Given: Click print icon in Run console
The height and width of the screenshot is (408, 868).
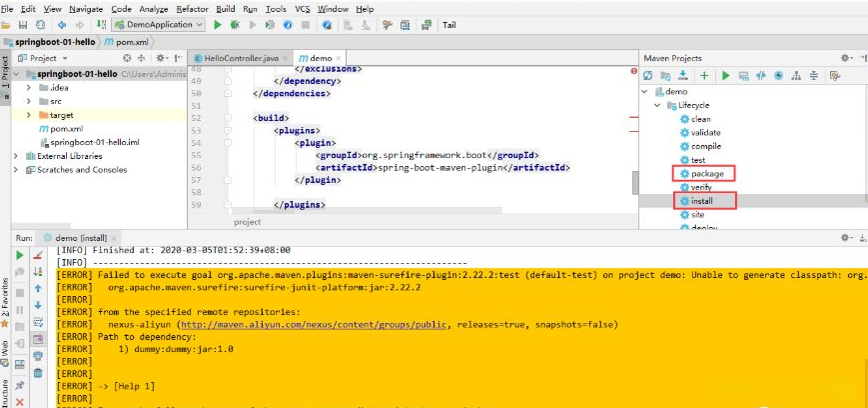Looking at the screenshot, I should (x=38, y=356).
